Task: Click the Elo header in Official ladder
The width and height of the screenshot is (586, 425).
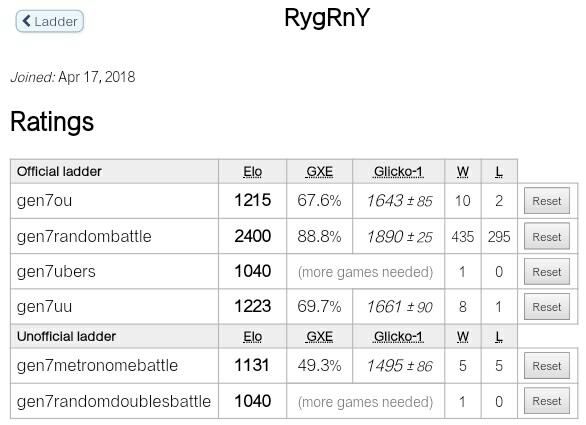Action: (252, 172)
